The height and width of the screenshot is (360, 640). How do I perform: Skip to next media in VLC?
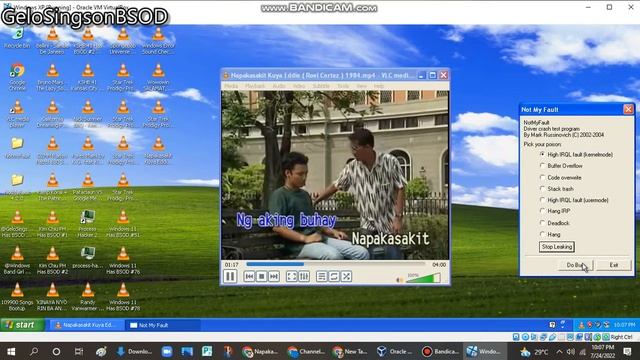[x=274, y=276]
